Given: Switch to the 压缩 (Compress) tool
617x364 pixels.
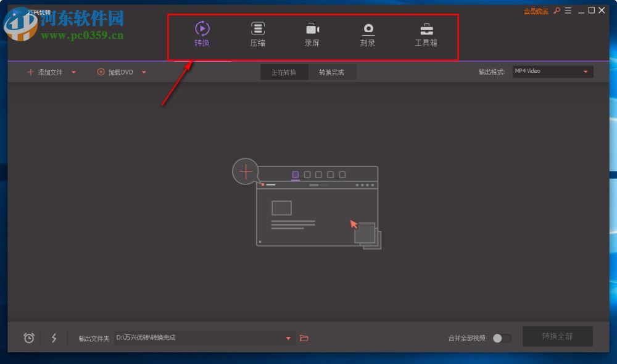Looking at the screenshot, I should [257, 36].
